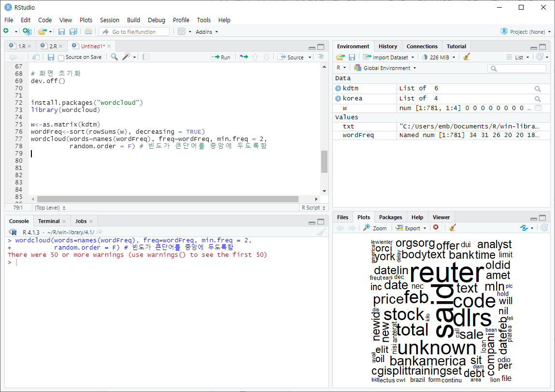Clear console with broom icon
The height and width of the screenshot is (392, 555).
pyautogui.click(x=321, y=232)
